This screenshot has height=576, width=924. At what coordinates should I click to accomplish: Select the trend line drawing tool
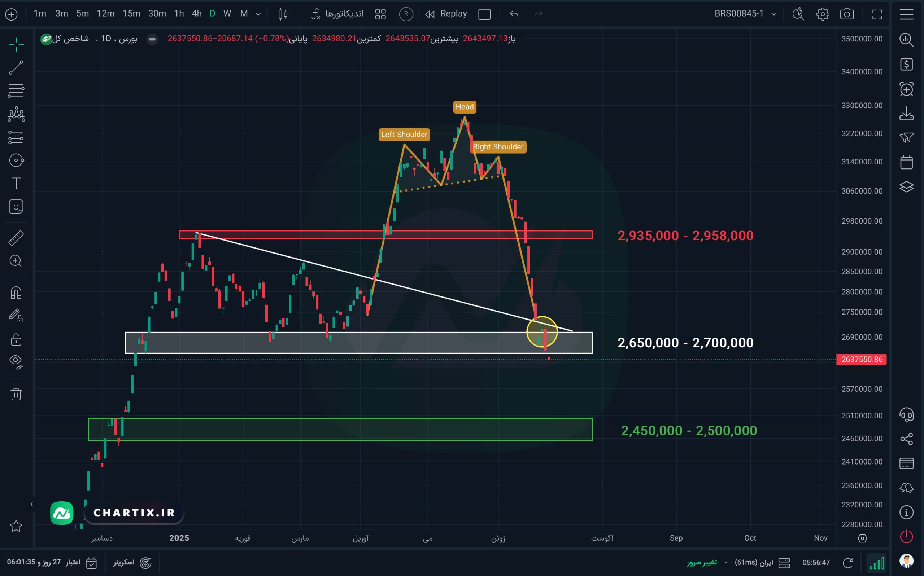16,67
